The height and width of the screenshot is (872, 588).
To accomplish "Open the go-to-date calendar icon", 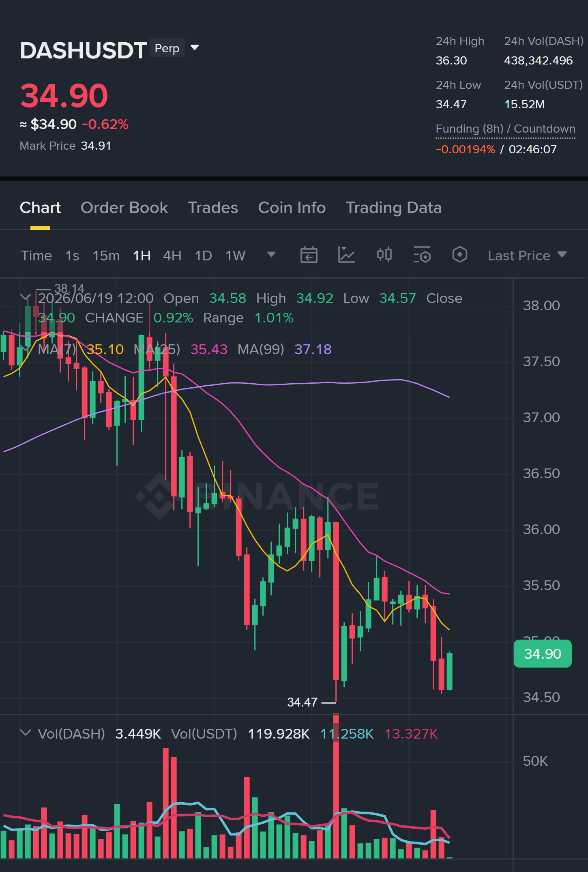I will click(x=309, y=255).
